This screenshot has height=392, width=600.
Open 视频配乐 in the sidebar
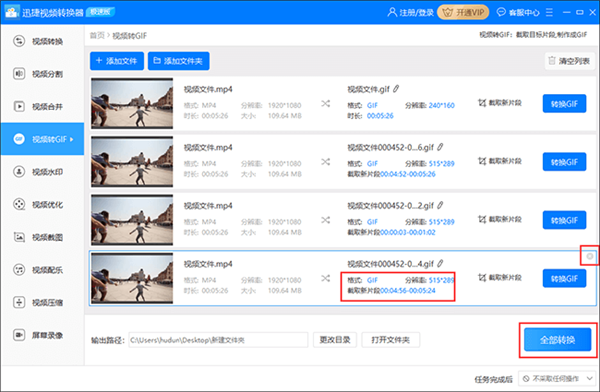[42, 270]
